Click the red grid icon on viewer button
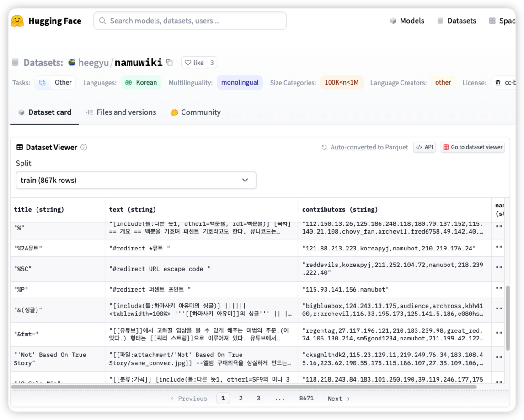This screenshot has height=420, width=524. point(446,147)
